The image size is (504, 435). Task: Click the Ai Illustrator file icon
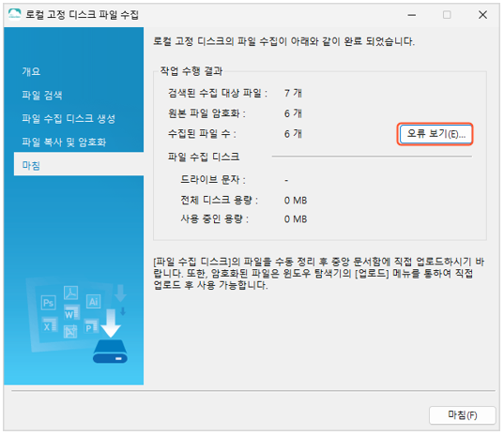coord(93,302)
